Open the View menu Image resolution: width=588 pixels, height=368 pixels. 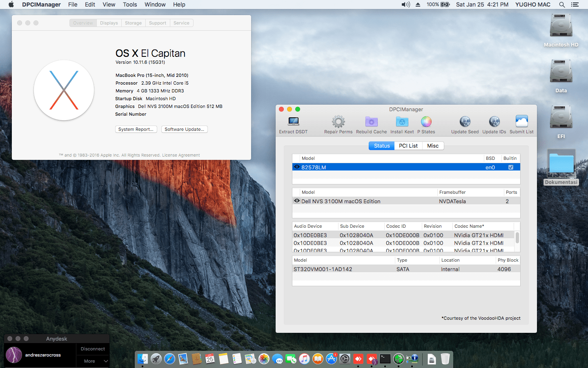109,4
